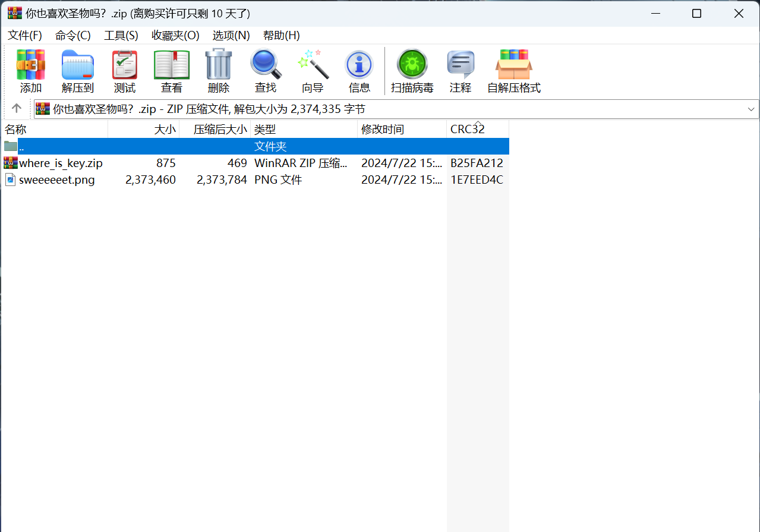
Task: Sort by the 名称 column header
Action: point(55,129)
